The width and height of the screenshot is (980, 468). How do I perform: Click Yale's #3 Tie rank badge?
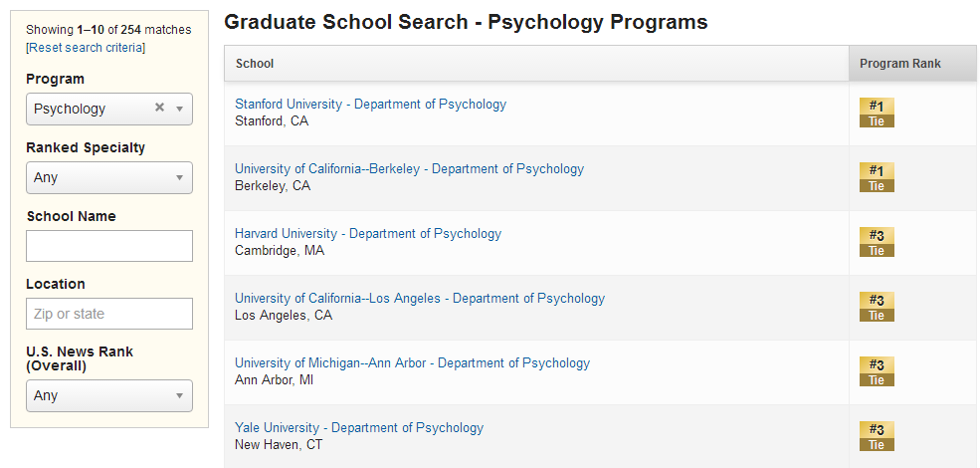point(877,436)
